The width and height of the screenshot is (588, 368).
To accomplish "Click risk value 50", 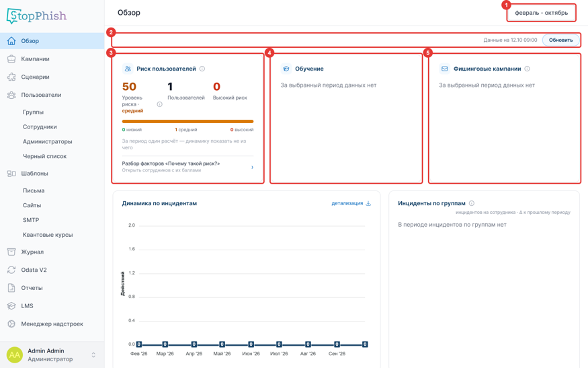I will click(x=129, y=87).
